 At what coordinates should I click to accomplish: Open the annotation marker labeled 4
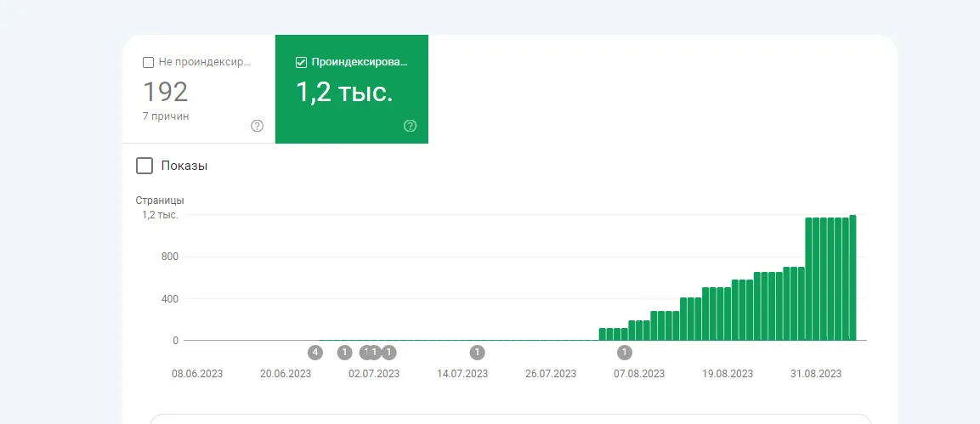click(315, 353)
